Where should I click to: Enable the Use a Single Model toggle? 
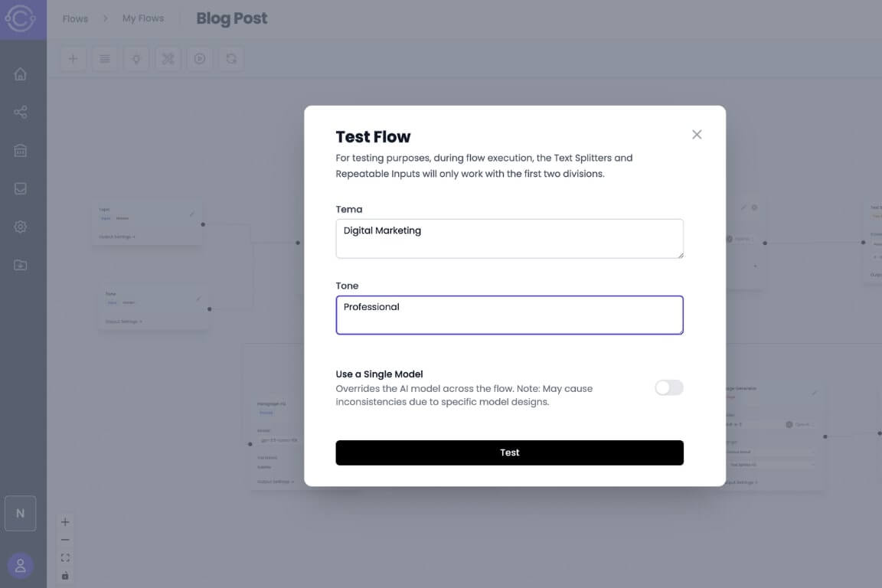click(668, 387)
